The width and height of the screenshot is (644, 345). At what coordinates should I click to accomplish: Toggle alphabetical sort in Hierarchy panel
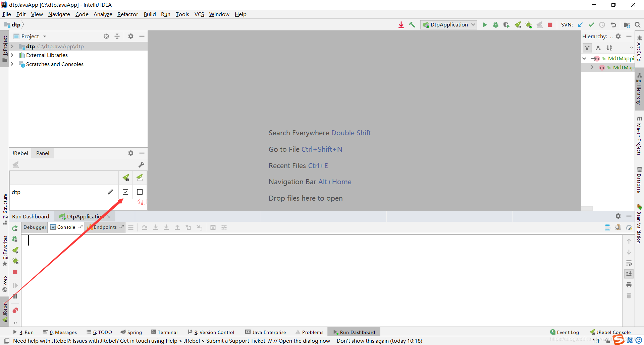[609, 48]
